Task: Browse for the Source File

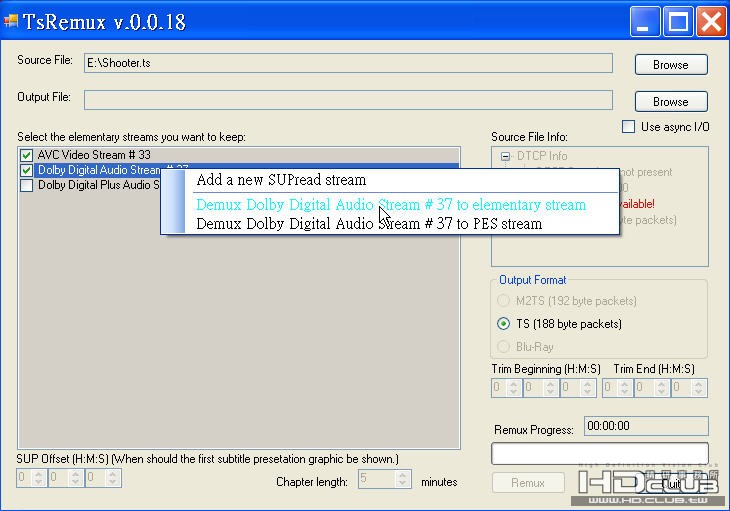Action: 671,65
